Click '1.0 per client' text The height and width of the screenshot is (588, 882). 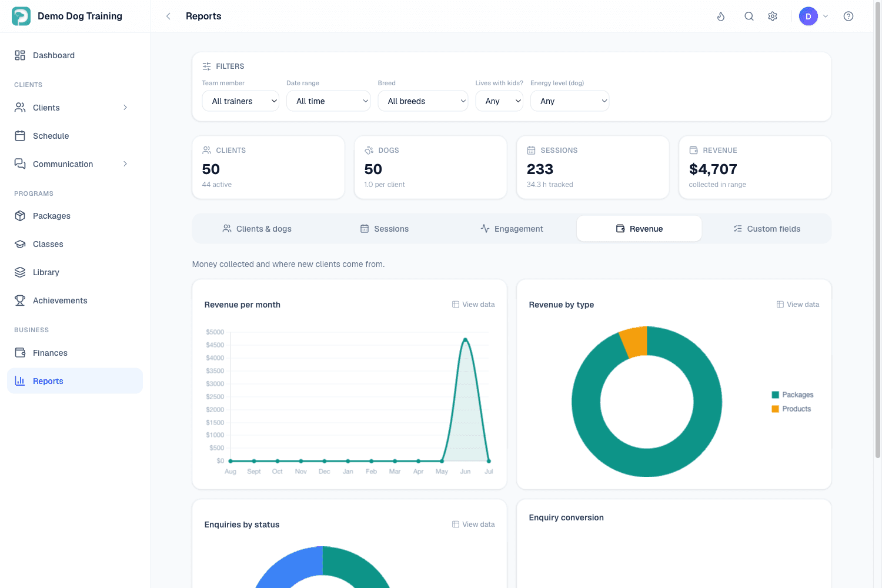385,185
